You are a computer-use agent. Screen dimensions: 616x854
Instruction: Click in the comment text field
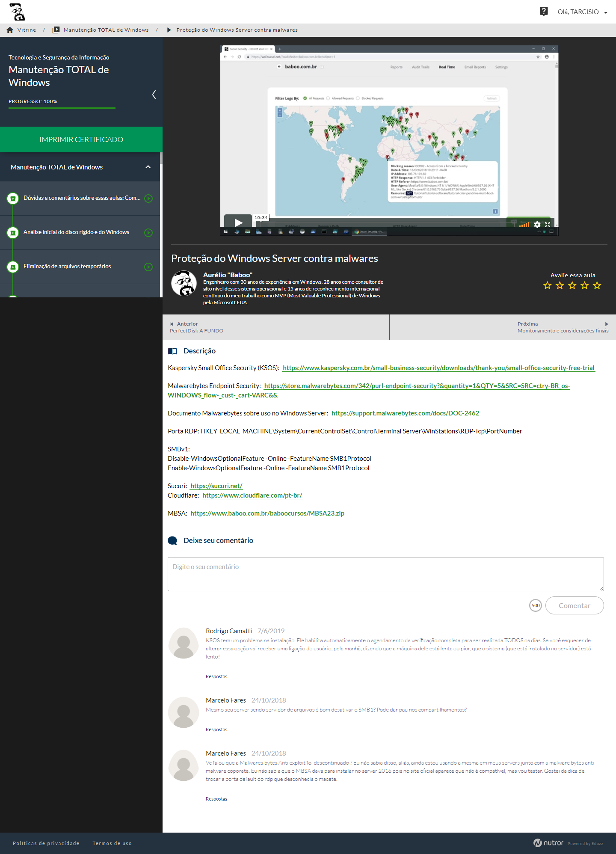(x=385, y=574)
